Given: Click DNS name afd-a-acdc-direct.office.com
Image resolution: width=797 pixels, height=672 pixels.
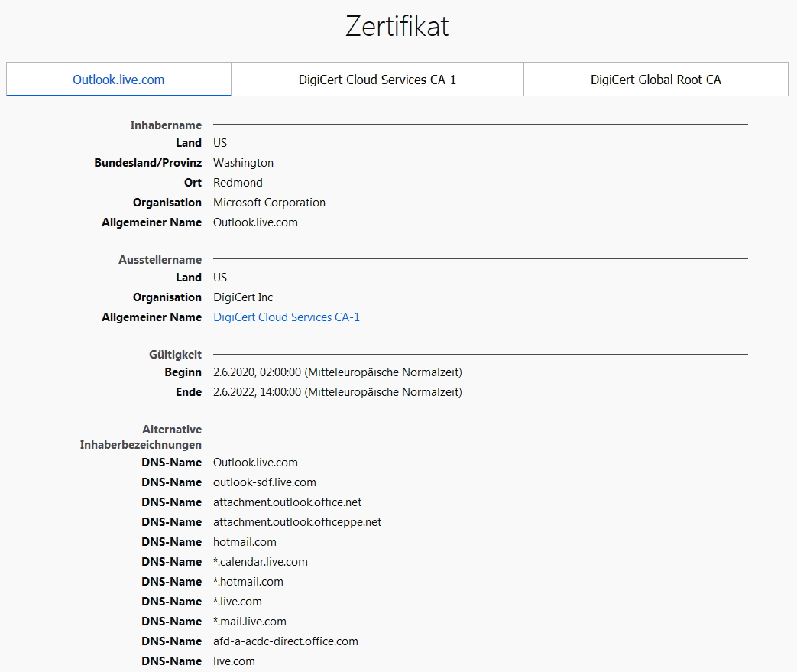Looking at the screenshot, I should 285,641.
